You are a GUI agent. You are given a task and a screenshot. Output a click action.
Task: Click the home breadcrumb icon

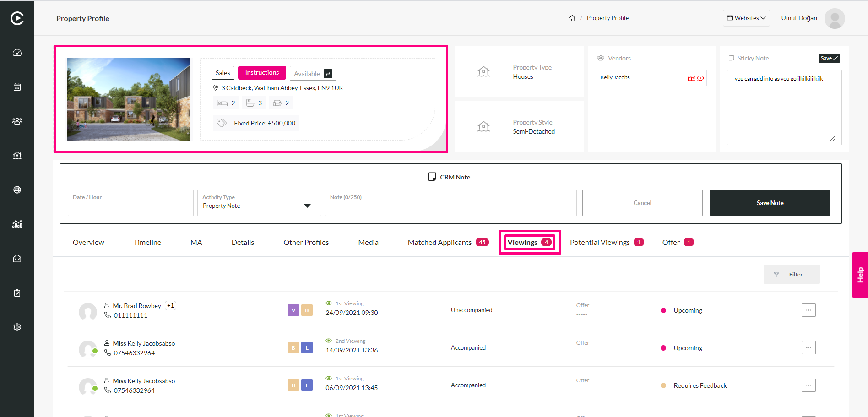pos(572,18)
